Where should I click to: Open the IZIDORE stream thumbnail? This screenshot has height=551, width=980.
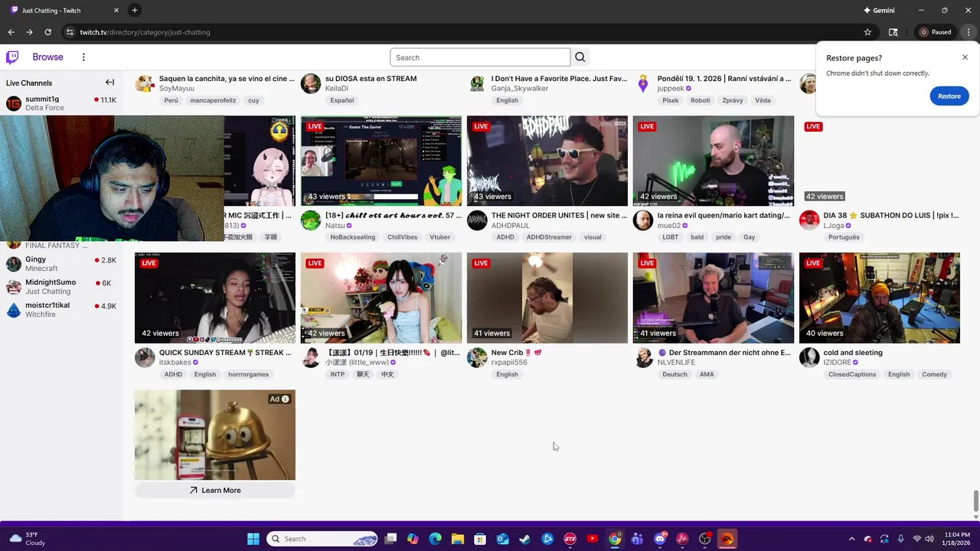[880, 298]
